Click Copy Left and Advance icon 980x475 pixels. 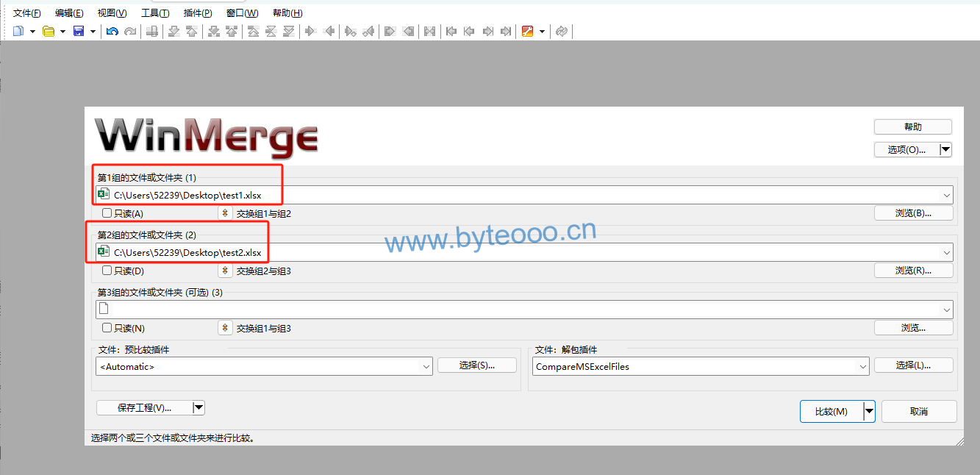point(368,31)
